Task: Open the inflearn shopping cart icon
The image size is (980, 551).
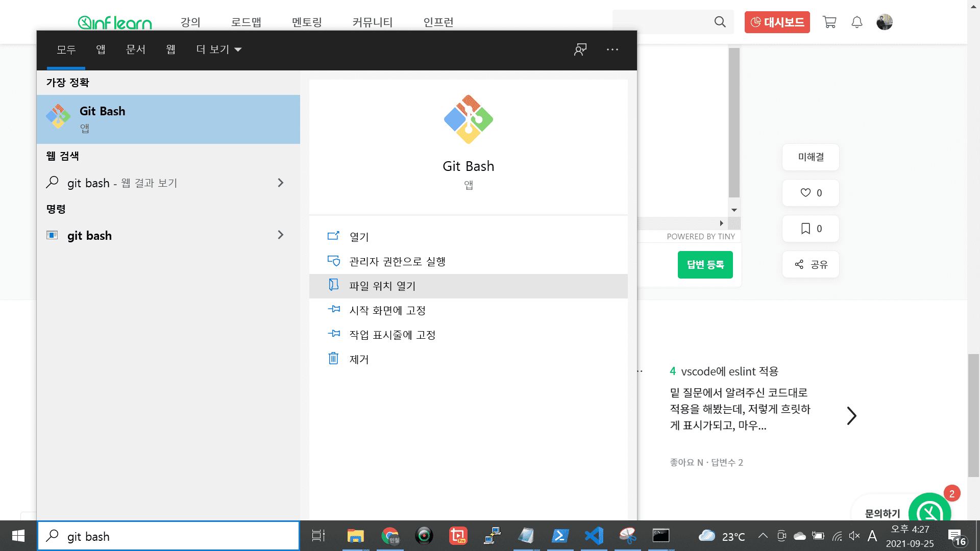Action: pyautogui.click(x=829, y=22)
